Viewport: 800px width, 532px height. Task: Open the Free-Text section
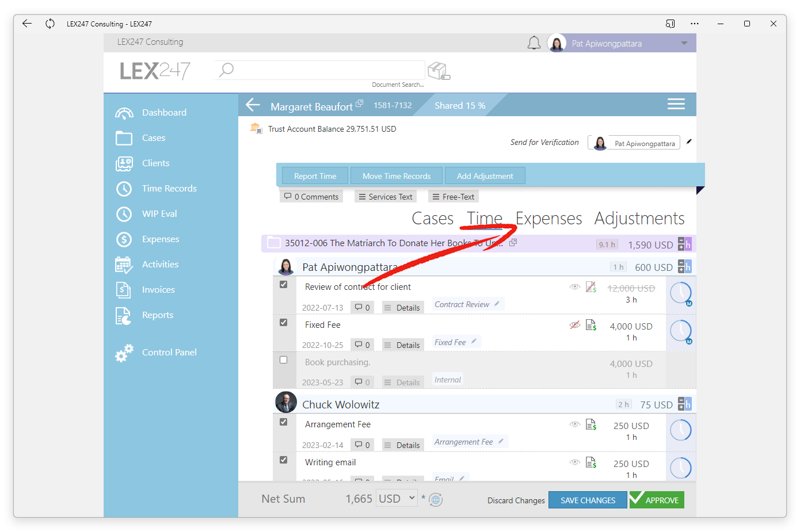coord(454,197)
